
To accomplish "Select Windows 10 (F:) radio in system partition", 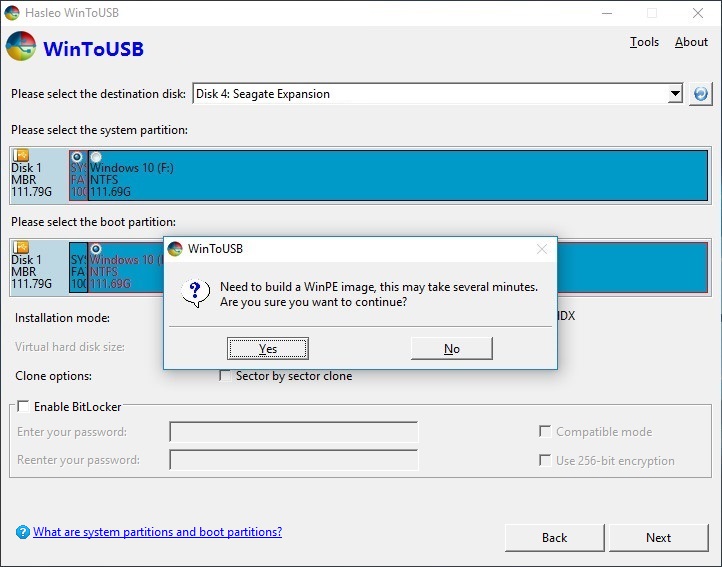I will click(x=96, y=157).
